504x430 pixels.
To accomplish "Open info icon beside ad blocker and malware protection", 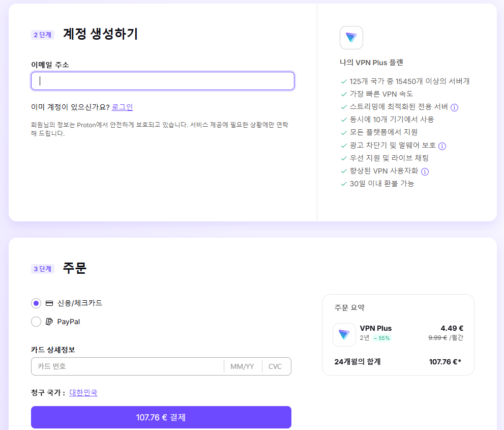I will (x=442, y=146).
